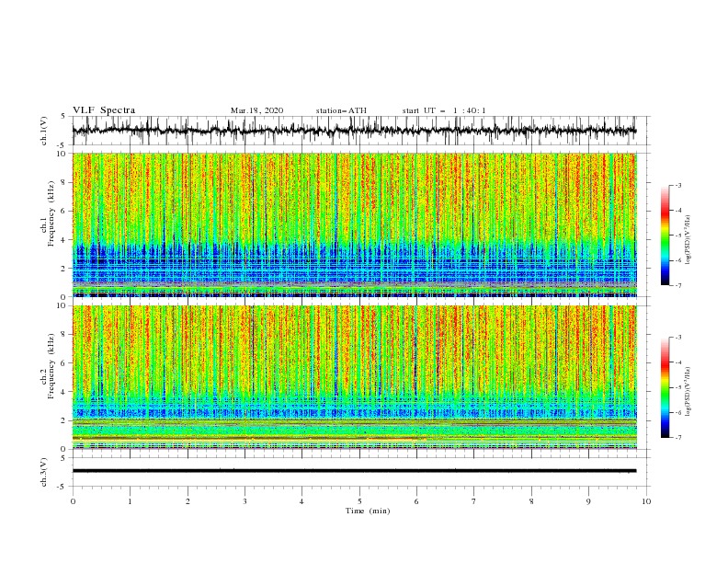Click the "-7" tick on ch.2 colorbar

coord(678,438)
